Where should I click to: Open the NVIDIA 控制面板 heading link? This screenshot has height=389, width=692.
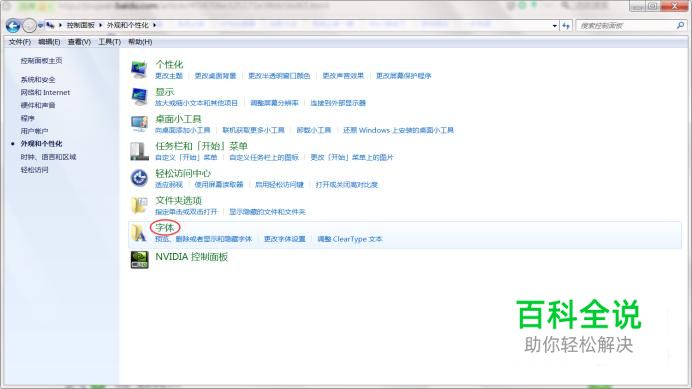192,257
